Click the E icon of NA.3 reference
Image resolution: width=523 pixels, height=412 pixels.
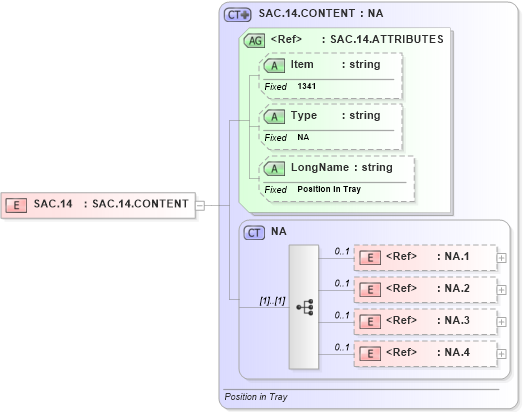pos(370,322)
